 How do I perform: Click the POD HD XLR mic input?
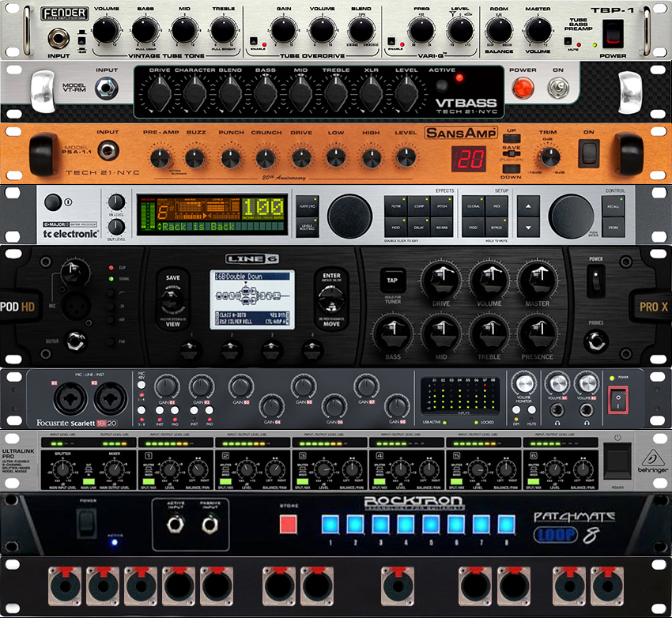pyautogui.click(x=76, y=307)
